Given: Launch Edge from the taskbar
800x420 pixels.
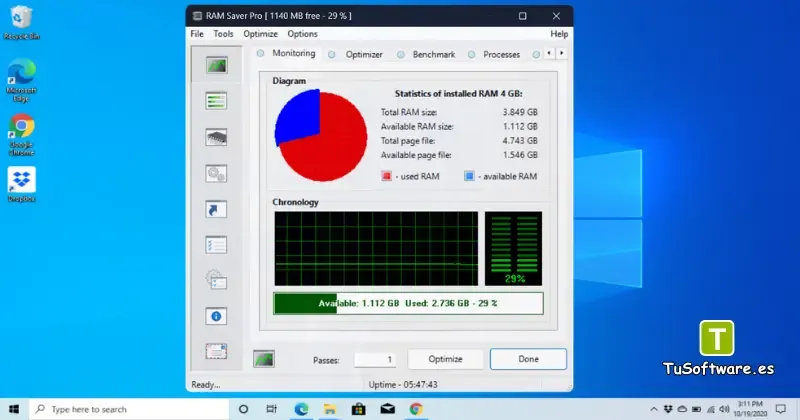Looking at the screenshot, I should point(301,409).
